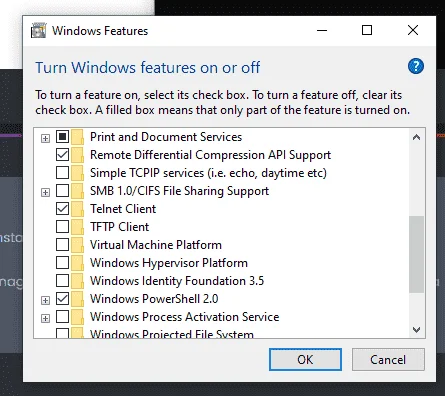Click the blue help question mark icon
The width and height of the screenshot is (445, 396).
tap(416, 66)
